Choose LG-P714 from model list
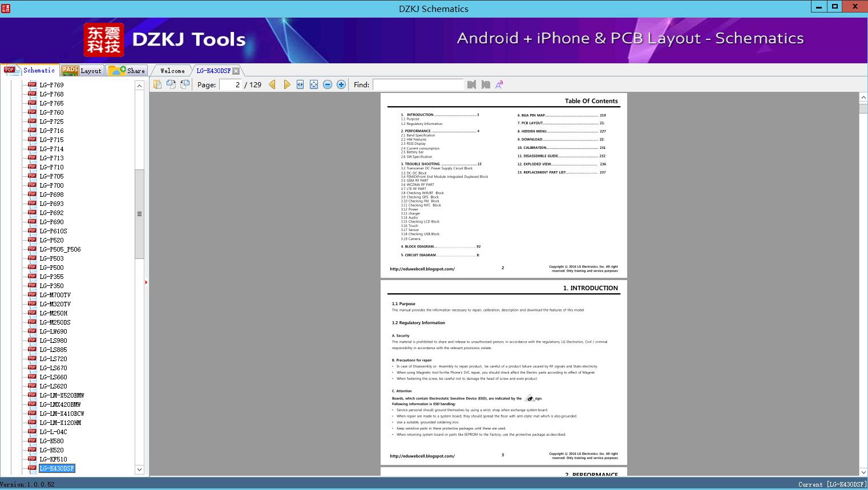868x490 pixels. (51, 149)
